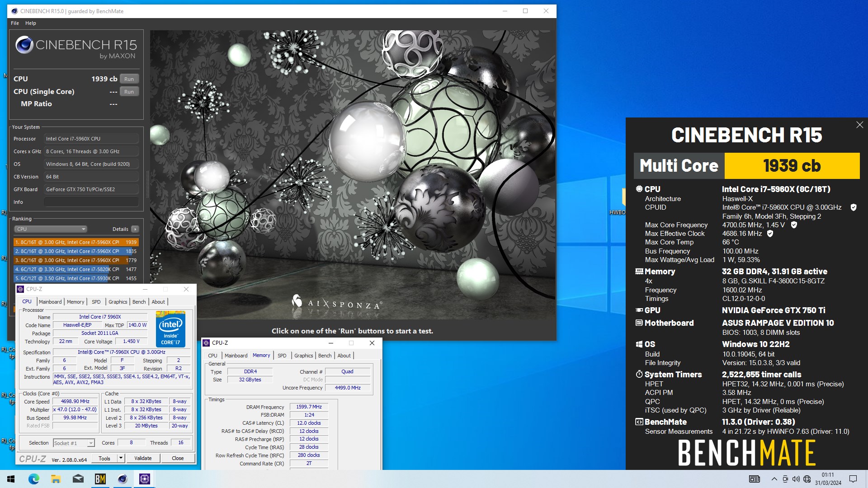Click the Core Voltage value 1.450 V
This screenshot has width=868, height=488.
pos(132,342)
